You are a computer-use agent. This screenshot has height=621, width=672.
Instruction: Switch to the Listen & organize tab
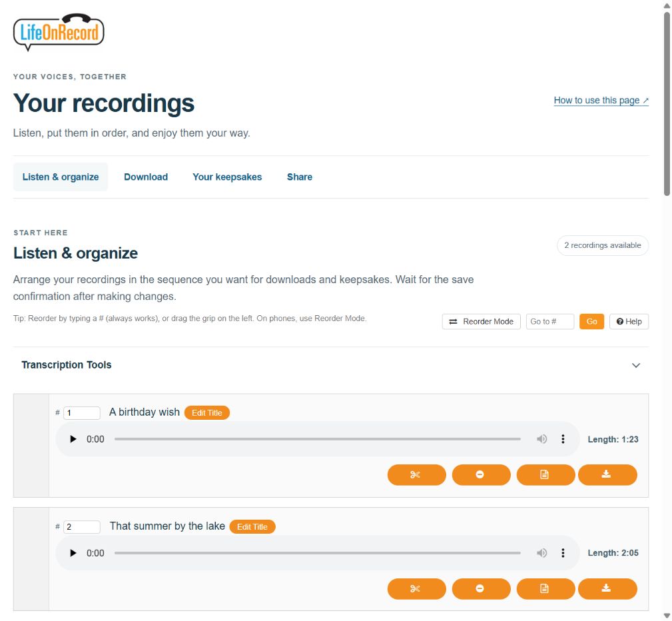coord(61,177)
